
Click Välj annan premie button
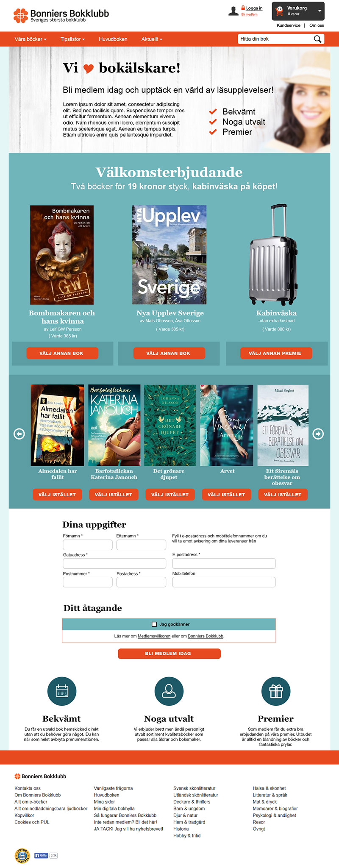coord(275,353)
